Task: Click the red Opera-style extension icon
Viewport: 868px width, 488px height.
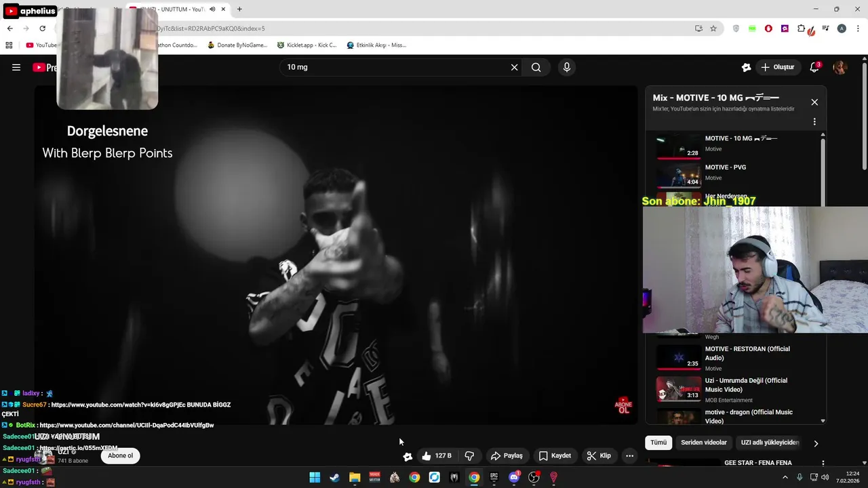Action: 768,28
